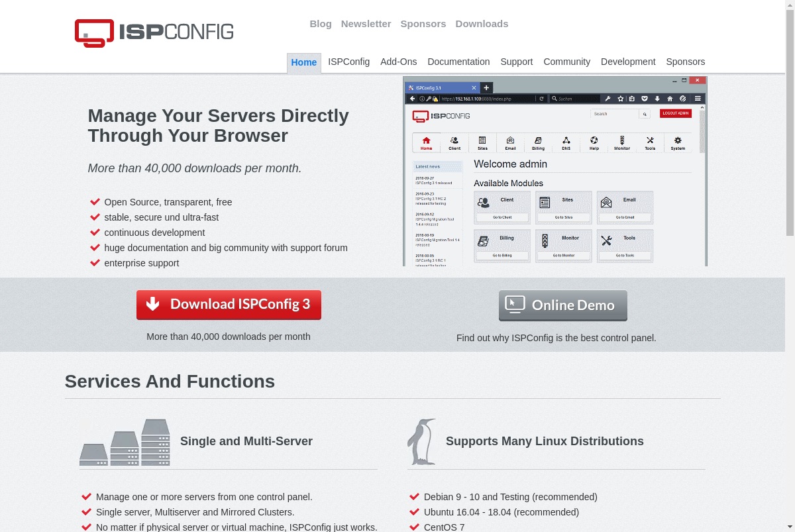Image resolution: width=795 pixels, height=532 pixels.
Task: Open the Community menu item
Action: click(567, 62)
